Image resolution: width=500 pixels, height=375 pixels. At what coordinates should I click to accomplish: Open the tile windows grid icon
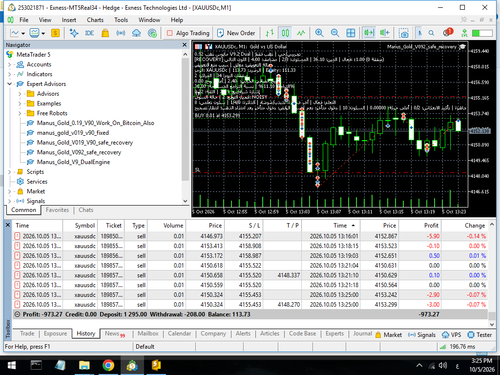(351, 33)
